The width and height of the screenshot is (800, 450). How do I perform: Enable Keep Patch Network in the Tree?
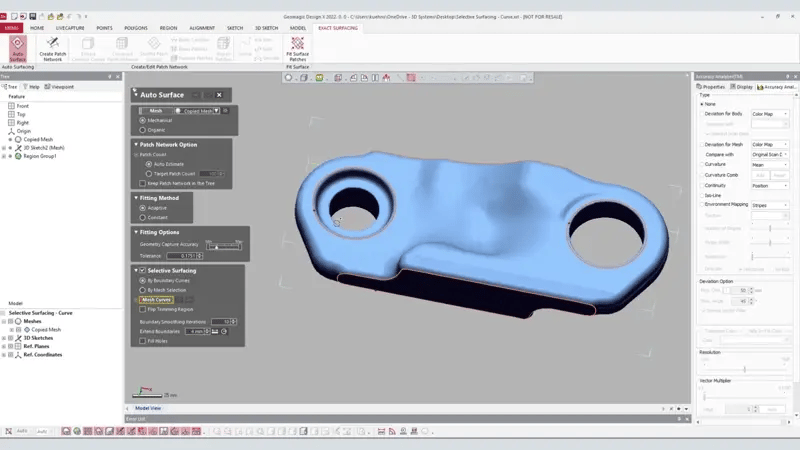142,183
